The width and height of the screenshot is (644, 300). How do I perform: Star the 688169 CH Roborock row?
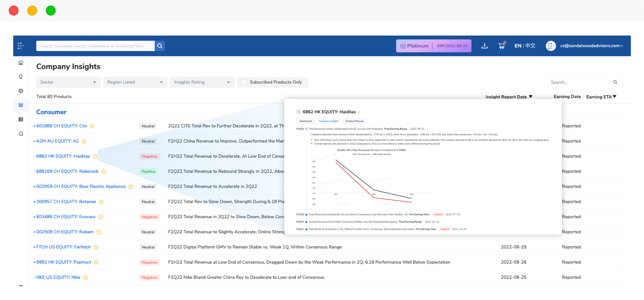[x=104, y=171]
